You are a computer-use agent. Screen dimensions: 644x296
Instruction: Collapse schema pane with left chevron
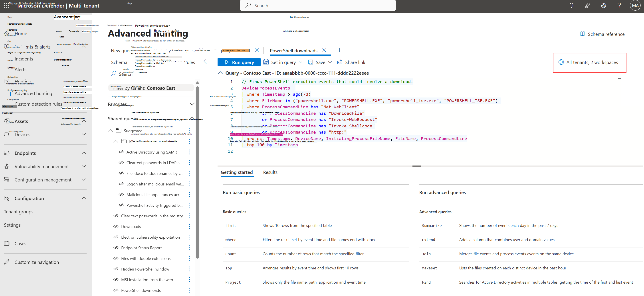click(x=205, y=62)
